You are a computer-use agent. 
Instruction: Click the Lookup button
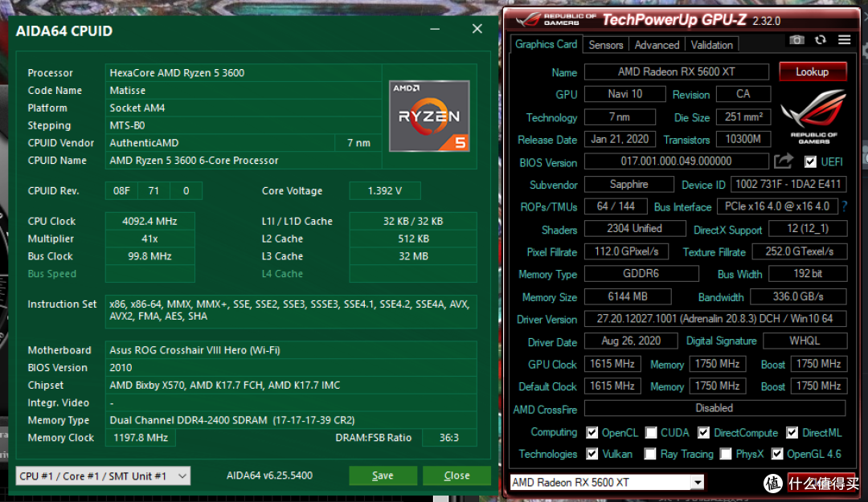point(812,72)
